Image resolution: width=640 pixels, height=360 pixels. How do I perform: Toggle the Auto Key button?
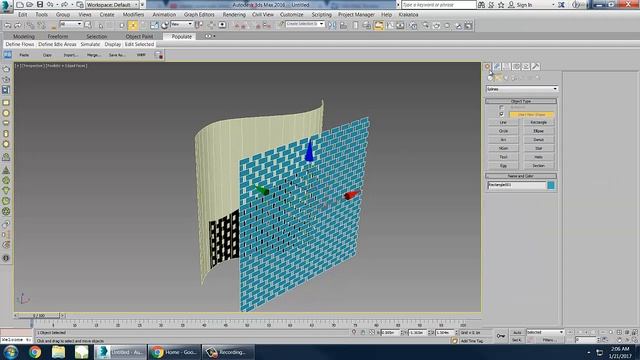[x=517, y=333]
